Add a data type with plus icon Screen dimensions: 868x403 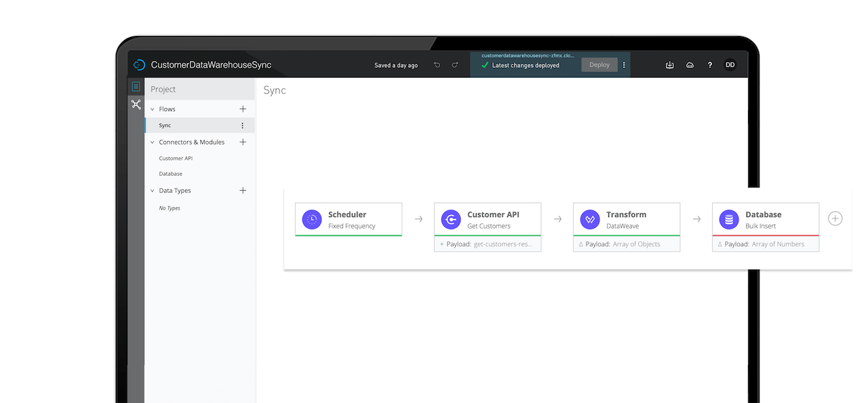pyautogui.click(x=243, y=191)
